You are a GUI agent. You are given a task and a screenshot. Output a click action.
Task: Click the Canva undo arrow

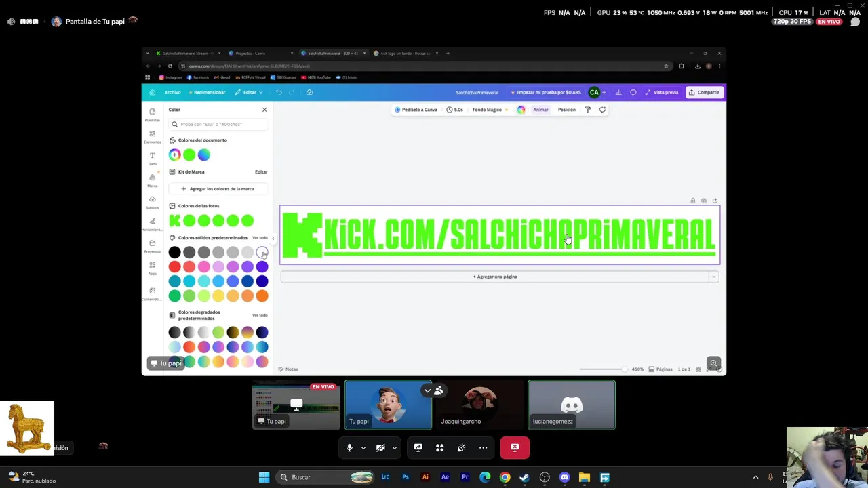pos(279,92)
